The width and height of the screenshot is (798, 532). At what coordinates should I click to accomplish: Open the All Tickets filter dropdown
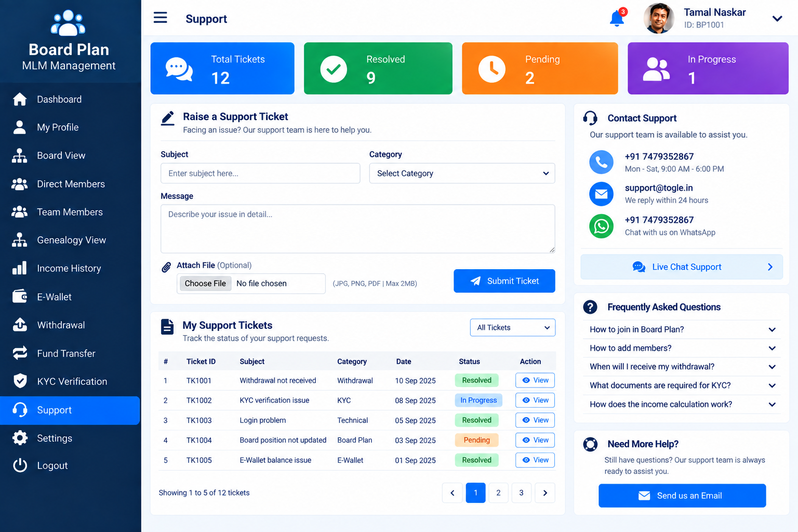tap(513, 327)
